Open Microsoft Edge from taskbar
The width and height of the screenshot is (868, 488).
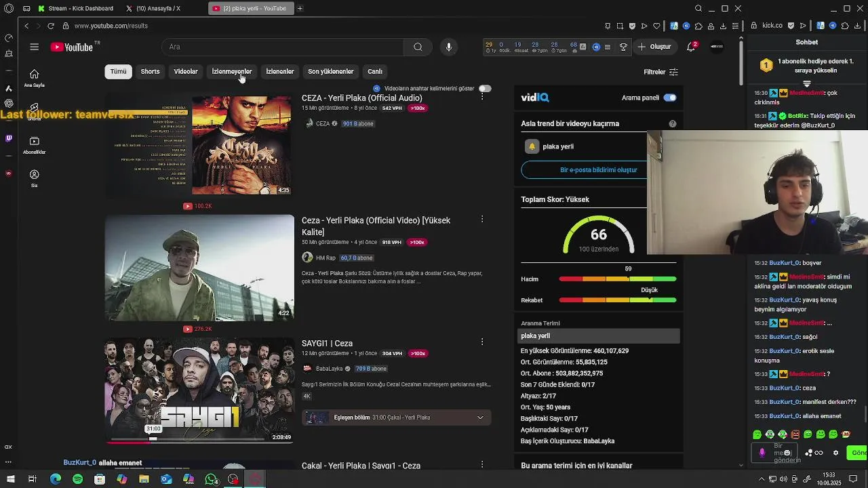click(x=55, y=479)
